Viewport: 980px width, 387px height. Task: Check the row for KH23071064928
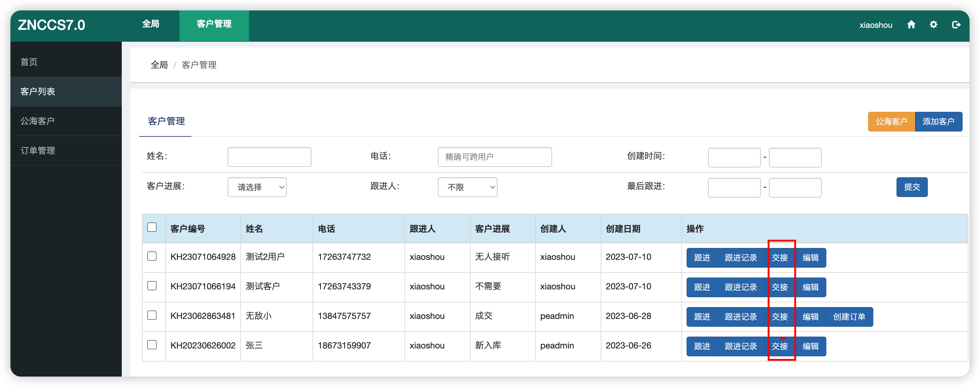tap(152, 256)
